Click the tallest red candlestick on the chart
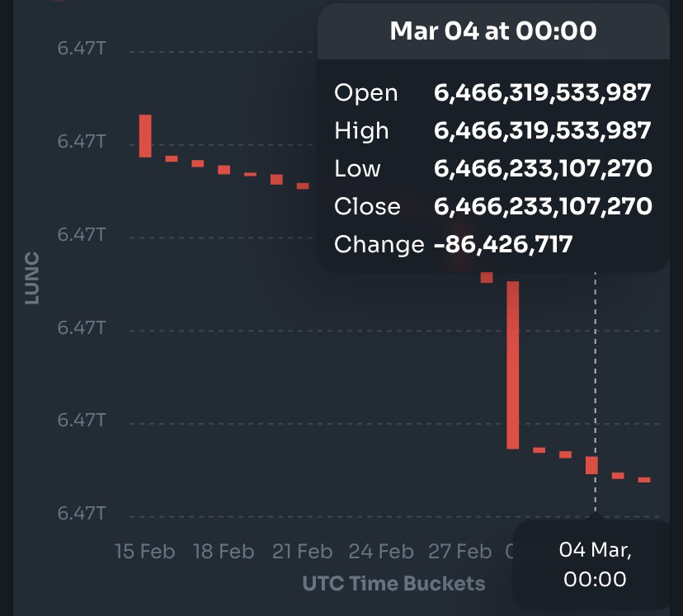683x616 pixels. pos(513,364)
